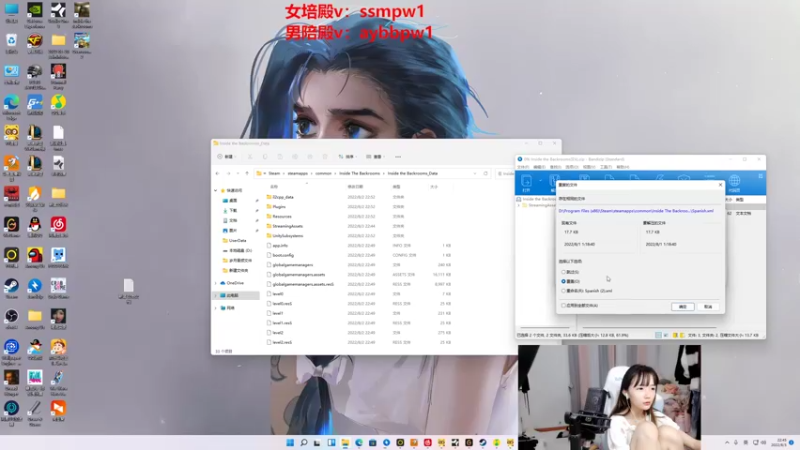The height and width of the screenshot is (450, 800).
Task: Open File Explorer from the taskbar
Action: click(345, 442)
